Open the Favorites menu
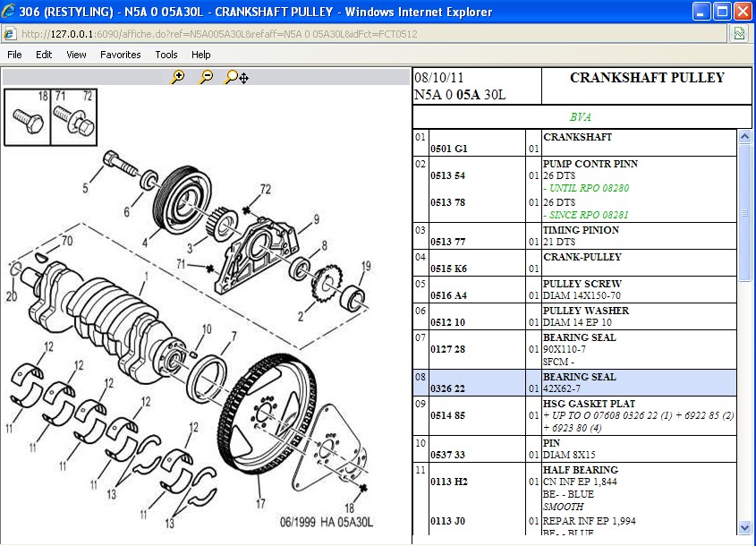This screenshot has width=756, height=546. 120,55
